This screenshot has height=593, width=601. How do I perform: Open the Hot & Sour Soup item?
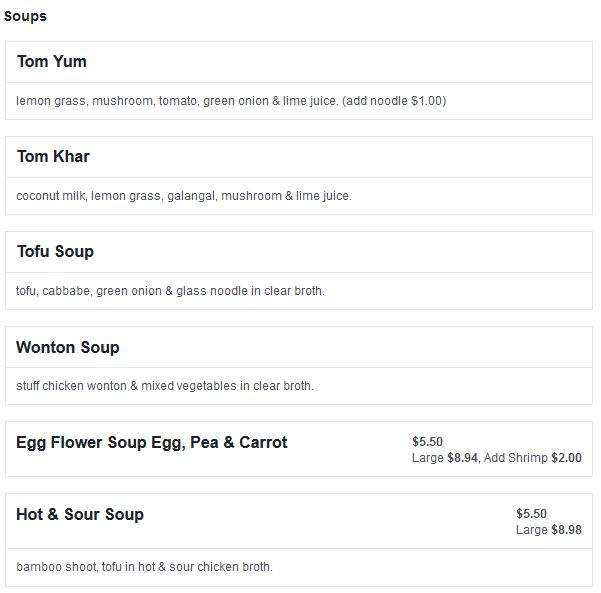tap(80, 514)
